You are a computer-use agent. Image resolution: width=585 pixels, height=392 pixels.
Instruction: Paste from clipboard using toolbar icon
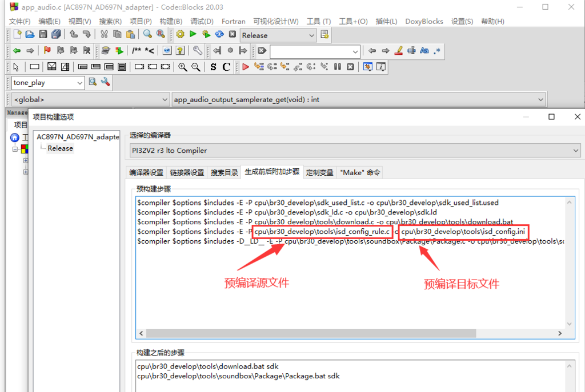point(130,35)
